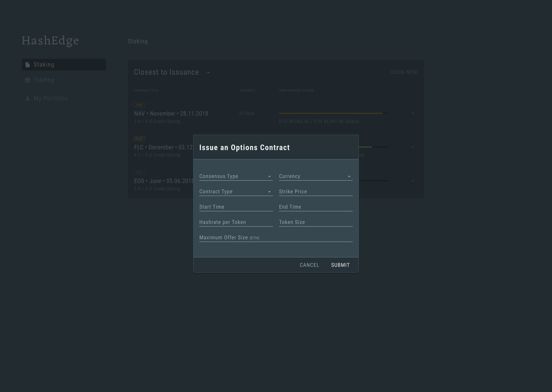Focus the Strike Price field

pos(315,192)
